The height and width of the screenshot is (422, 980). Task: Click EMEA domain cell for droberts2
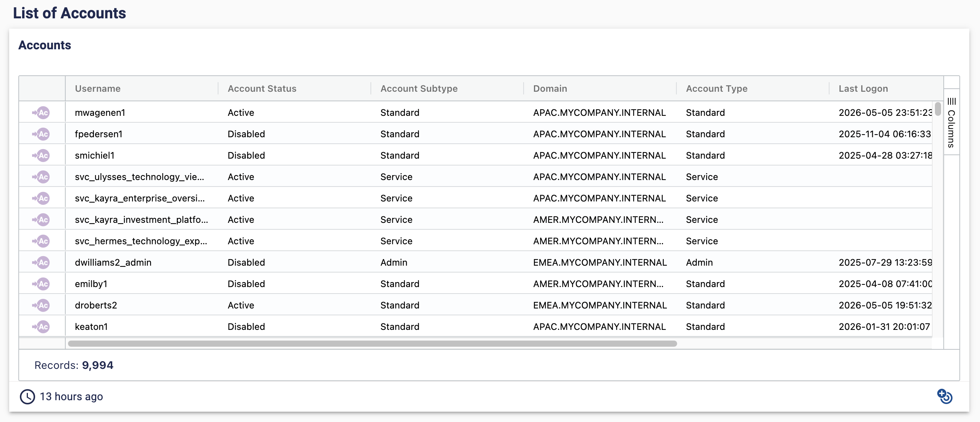[600, 305]
